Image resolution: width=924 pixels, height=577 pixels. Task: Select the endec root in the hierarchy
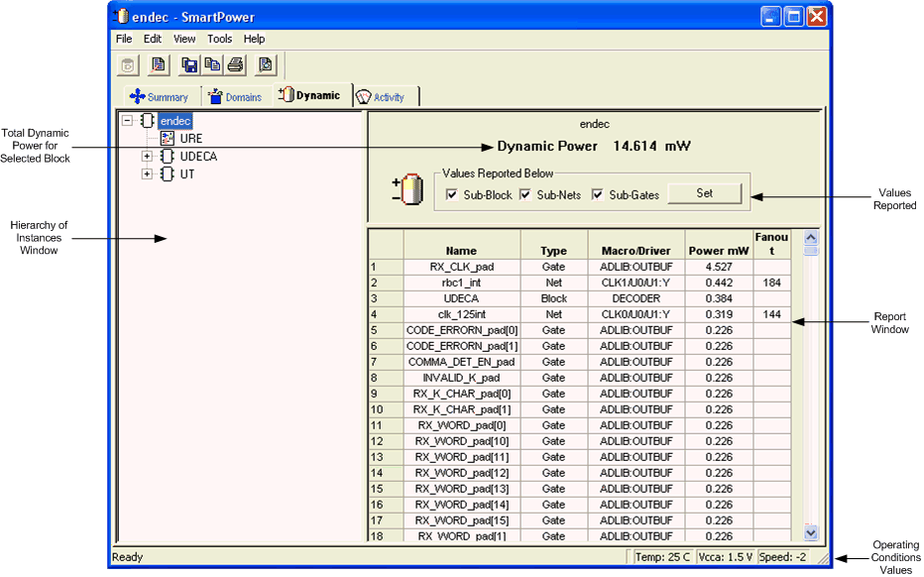coord(175,121)
